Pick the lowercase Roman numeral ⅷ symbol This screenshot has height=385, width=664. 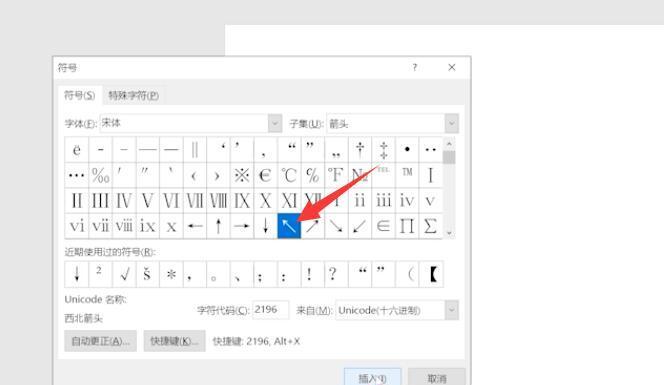coord(124,226)
